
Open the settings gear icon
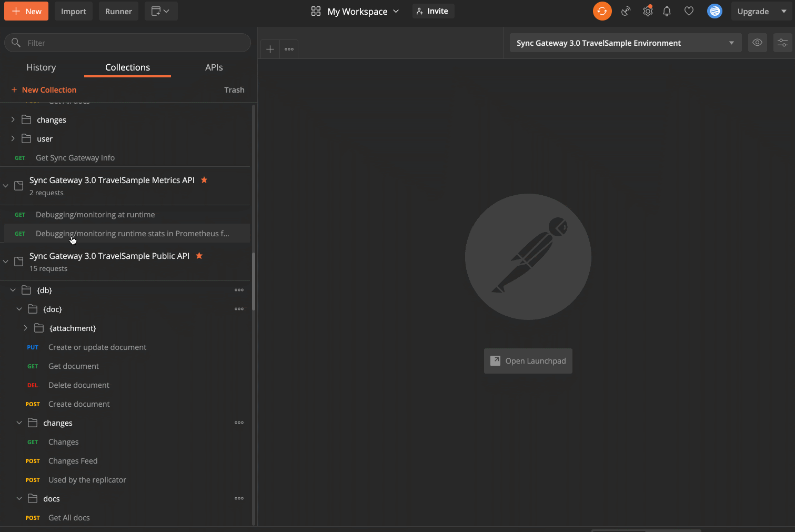click(648, 11)
